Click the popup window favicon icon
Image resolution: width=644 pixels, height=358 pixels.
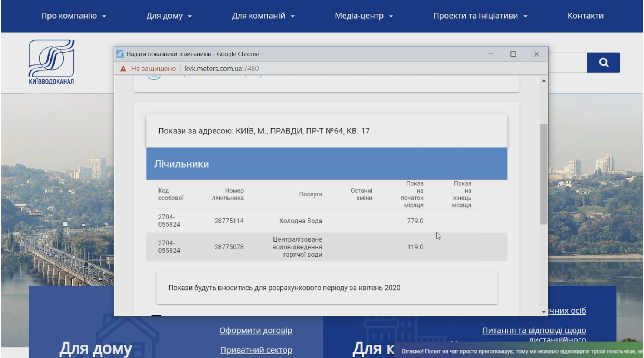120,54
